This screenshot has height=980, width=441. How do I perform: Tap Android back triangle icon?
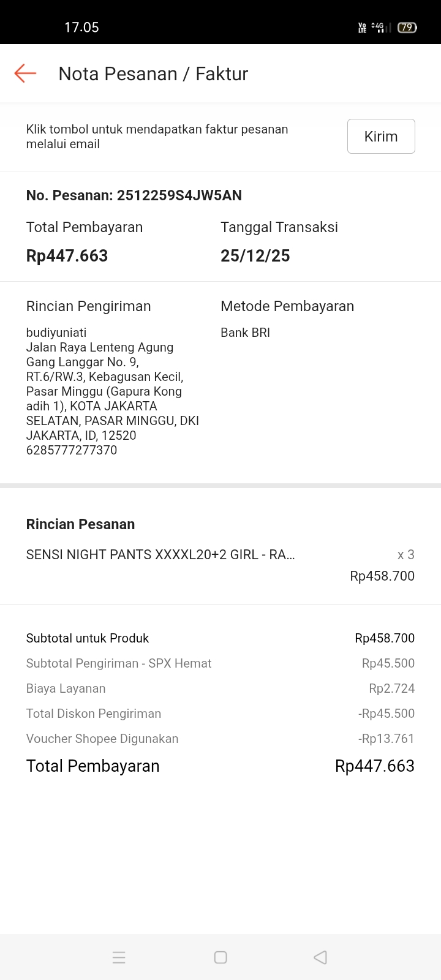(320, 957)
